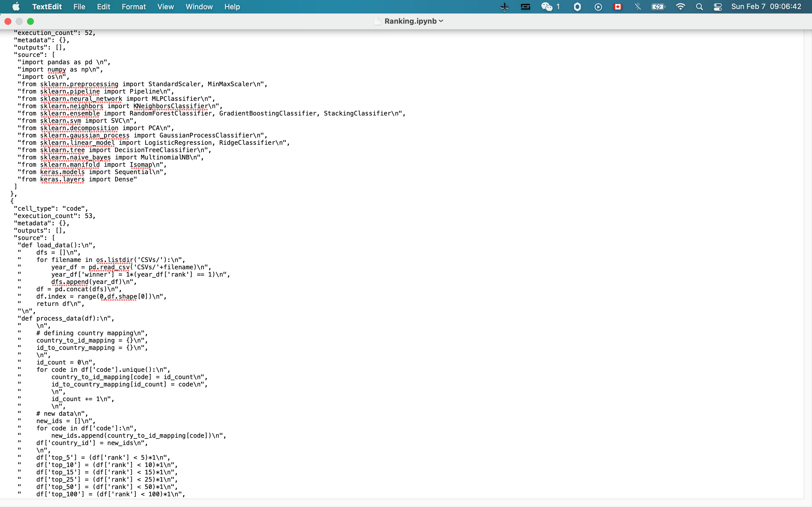Open the Edit menu
The width and height of the screenshot is (812, 507).
coord(103,7)
